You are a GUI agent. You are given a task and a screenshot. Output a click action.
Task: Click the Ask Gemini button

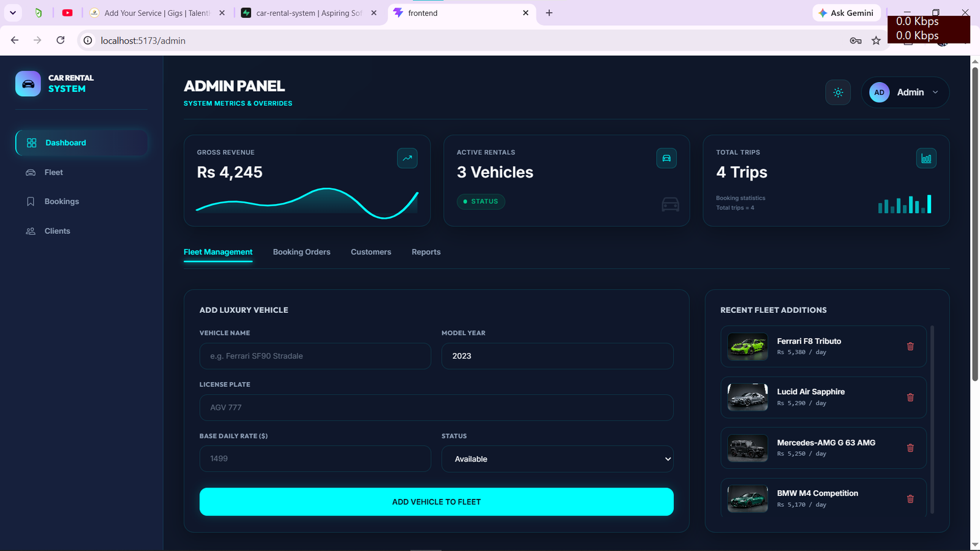(x=846, y=13)
